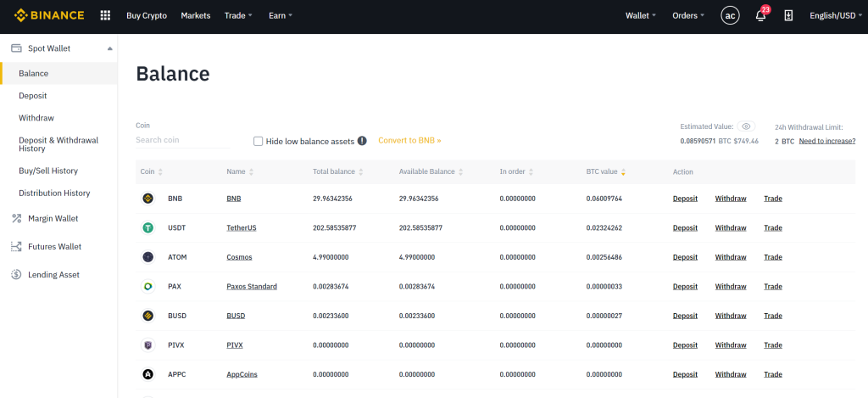Image resolution: width=868 pixels, height=398 pixels.
Task: Click the ATOM coin icon
Action: click(147, 257)
